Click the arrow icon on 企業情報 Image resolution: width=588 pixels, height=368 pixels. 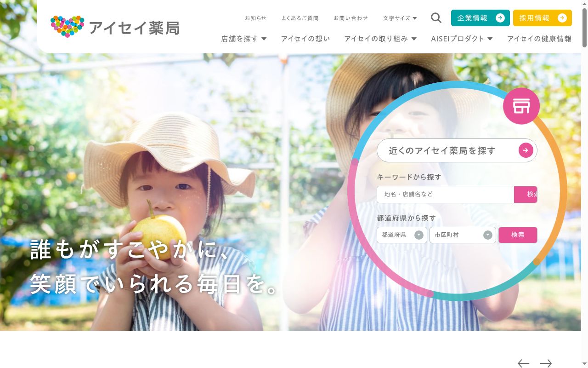(x=500, y=18)
